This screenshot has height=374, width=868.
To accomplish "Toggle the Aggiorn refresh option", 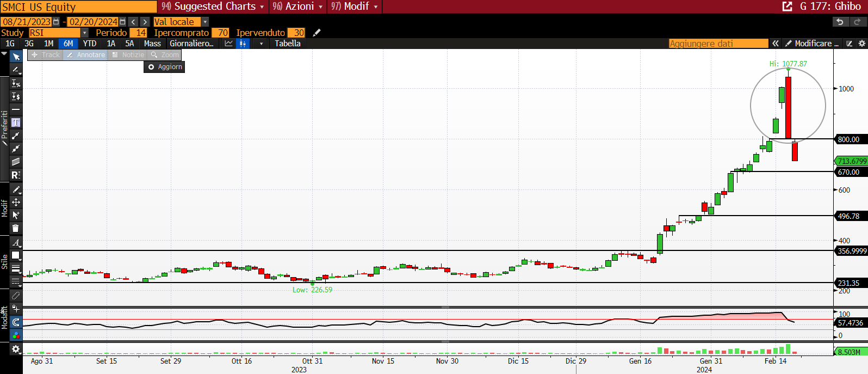I will point(165,67).
